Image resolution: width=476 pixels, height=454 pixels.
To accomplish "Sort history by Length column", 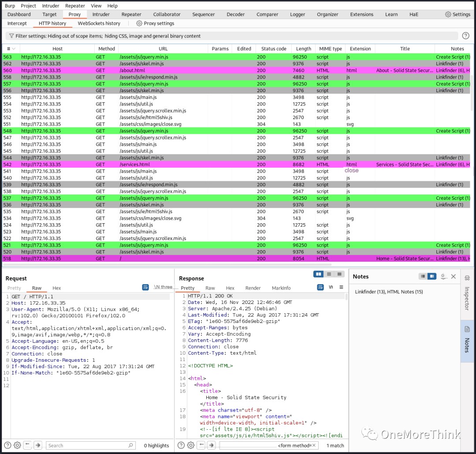I will (x=304, y=49).
